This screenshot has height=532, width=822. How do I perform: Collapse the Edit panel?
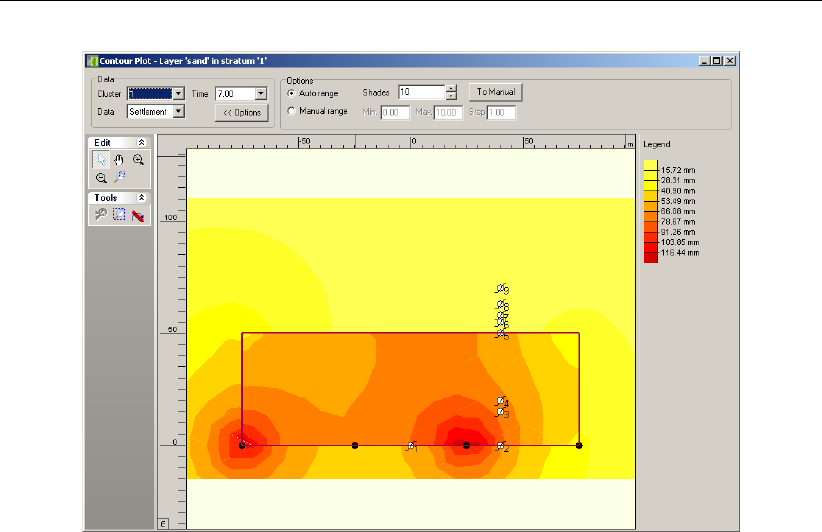(142, 143)
